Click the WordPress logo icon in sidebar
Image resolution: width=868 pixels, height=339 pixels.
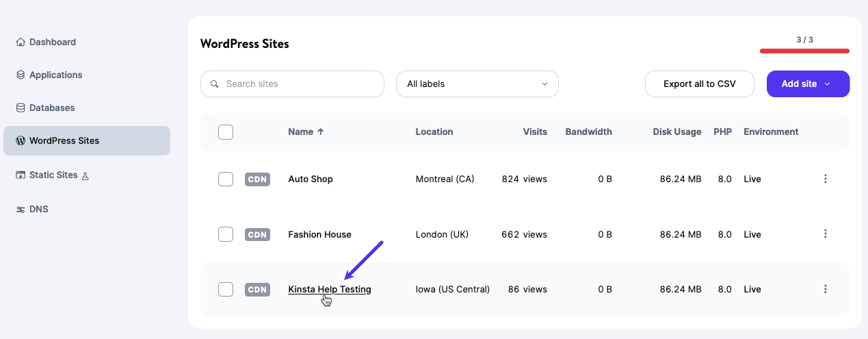(x=21, y=141)
